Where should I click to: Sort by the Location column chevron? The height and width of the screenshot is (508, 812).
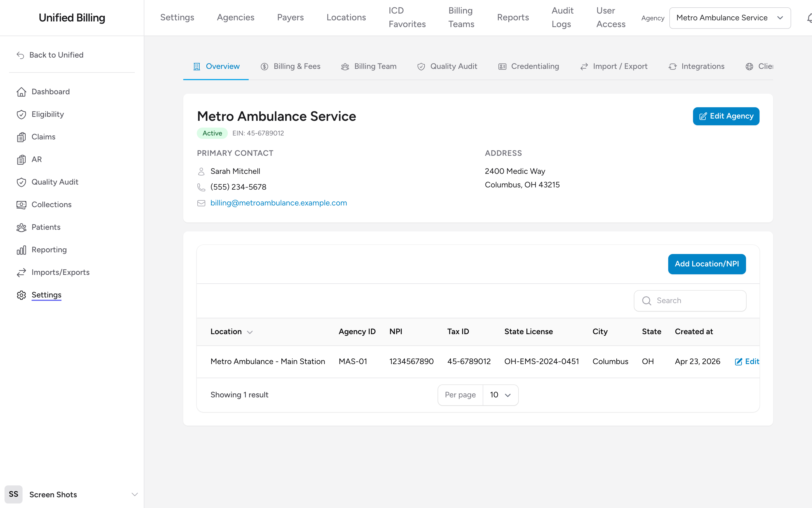coord(250,332)
